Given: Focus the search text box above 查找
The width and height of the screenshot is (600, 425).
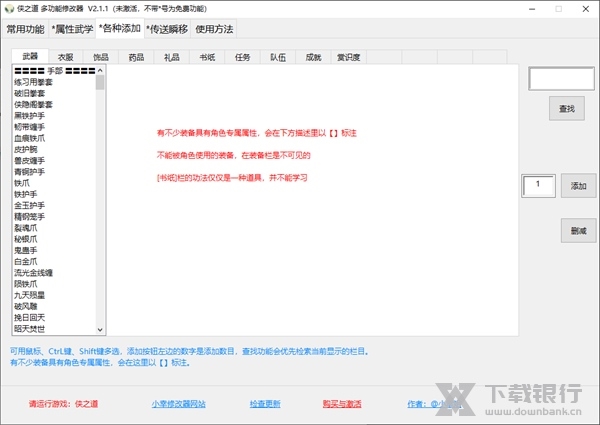Looking at the screenshot, I should point(561,79).
